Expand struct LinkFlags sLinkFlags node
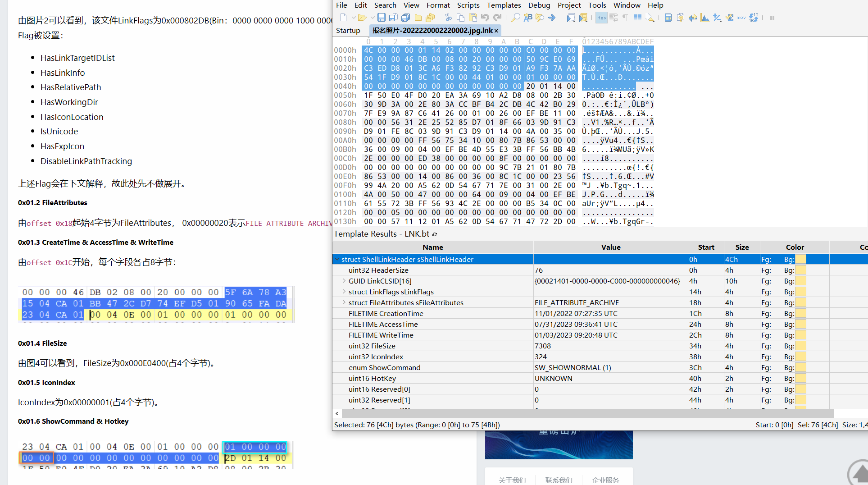The height and width of the screenshot is (485, 868). 344,292
